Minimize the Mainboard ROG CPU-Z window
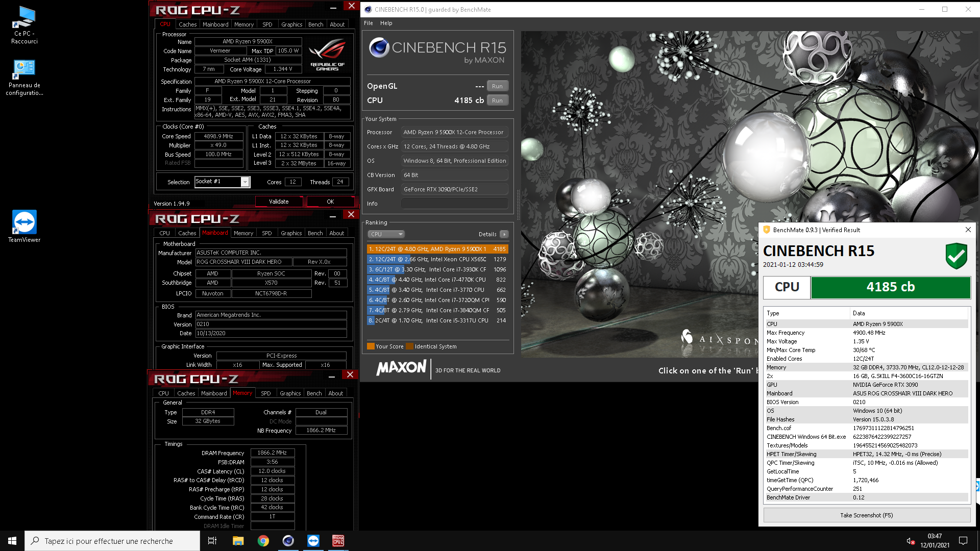This screenshot has width=980, height=551. (333, 216)
